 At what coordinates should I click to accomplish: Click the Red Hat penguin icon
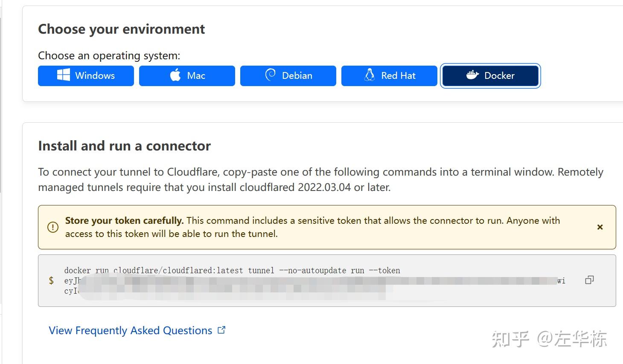[x=370, y=75]
